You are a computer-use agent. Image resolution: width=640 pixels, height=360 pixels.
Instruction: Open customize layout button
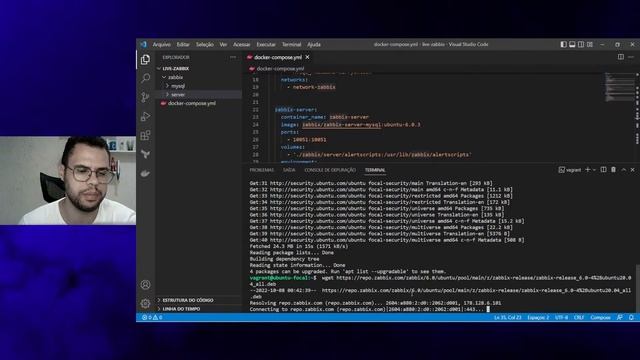click(x=590, y=44)
